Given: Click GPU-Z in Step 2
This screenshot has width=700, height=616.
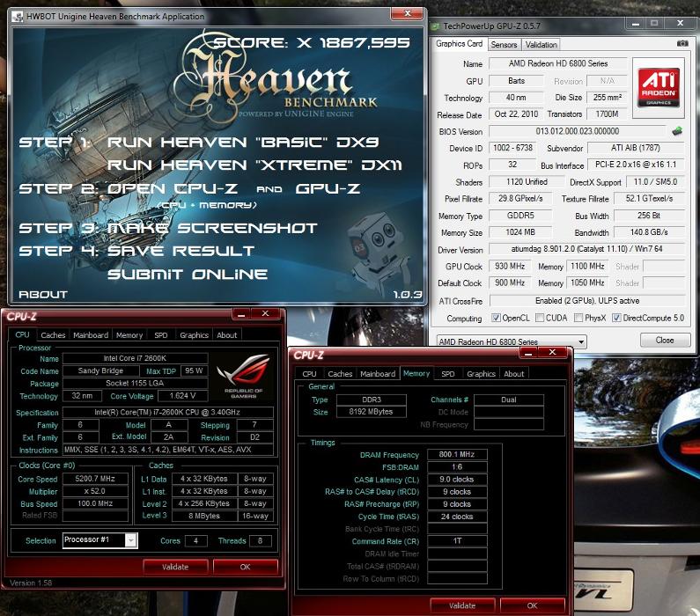Looking at the screenshot, I should click(x=328, y=188).
